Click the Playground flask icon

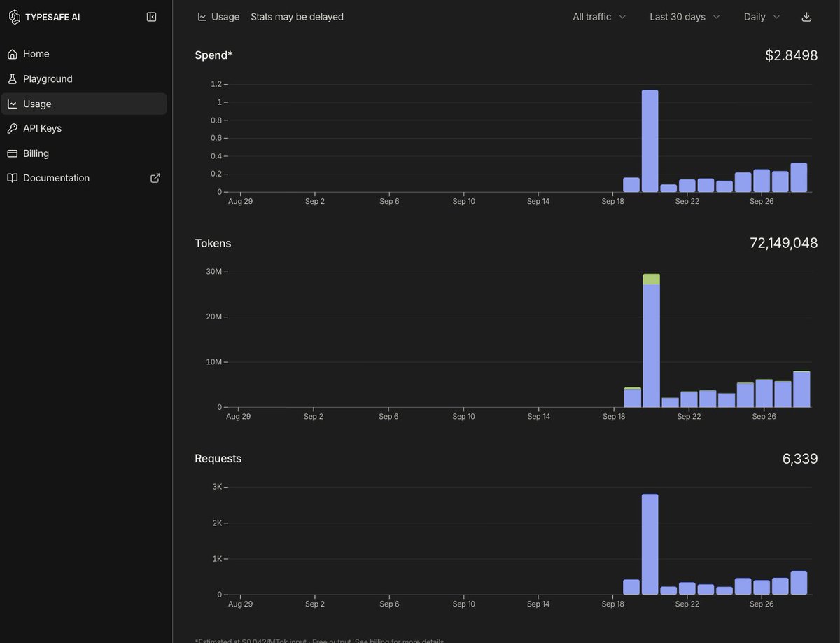click(13, 79)
